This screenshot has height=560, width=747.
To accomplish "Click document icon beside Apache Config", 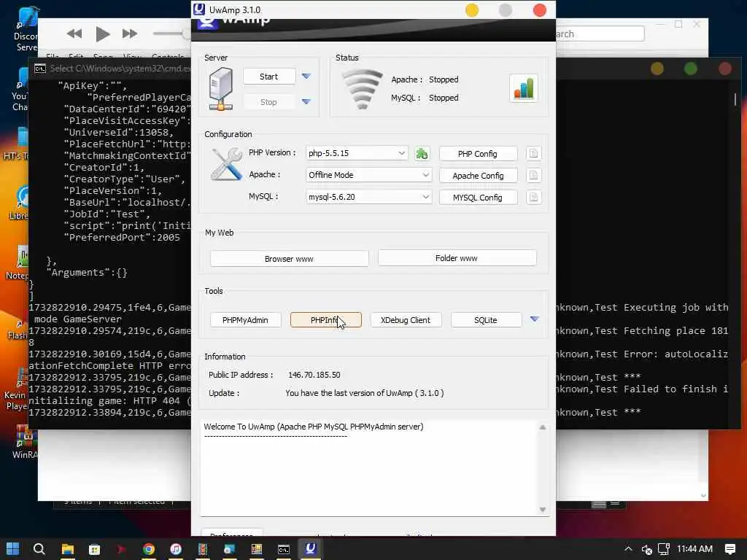I will [x=533, y=175].
